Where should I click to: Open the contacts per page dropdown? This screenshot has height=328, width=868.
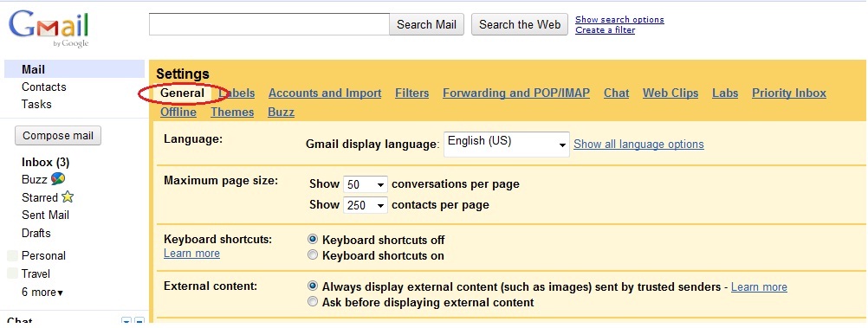(366, 205)
